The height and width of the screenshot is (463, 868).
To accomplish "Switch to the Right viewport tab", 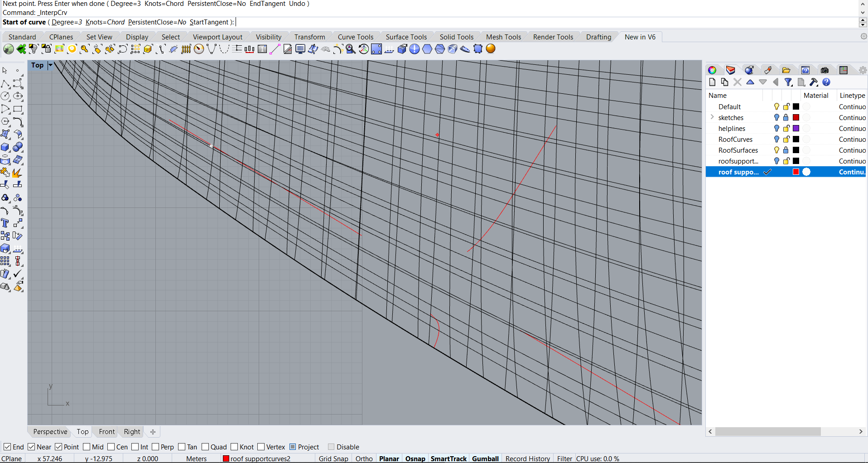I will [x=132, y=431].
